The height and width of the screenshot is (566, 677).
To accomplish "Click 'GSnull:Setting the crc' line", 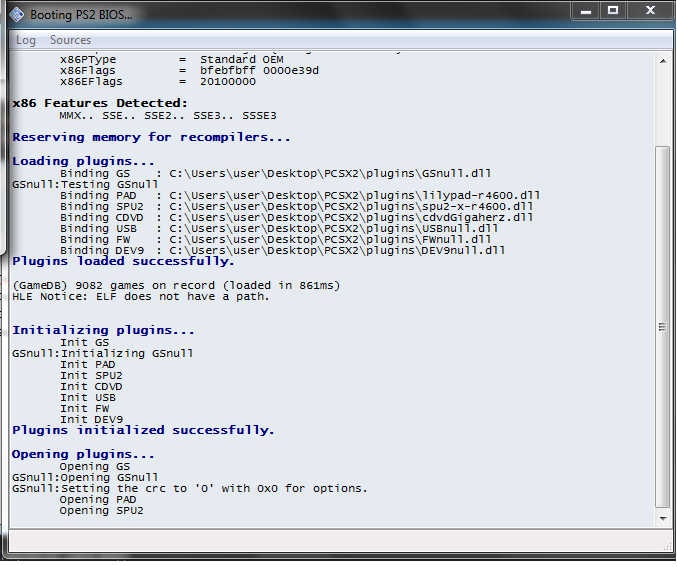I will tap(190, 489).
